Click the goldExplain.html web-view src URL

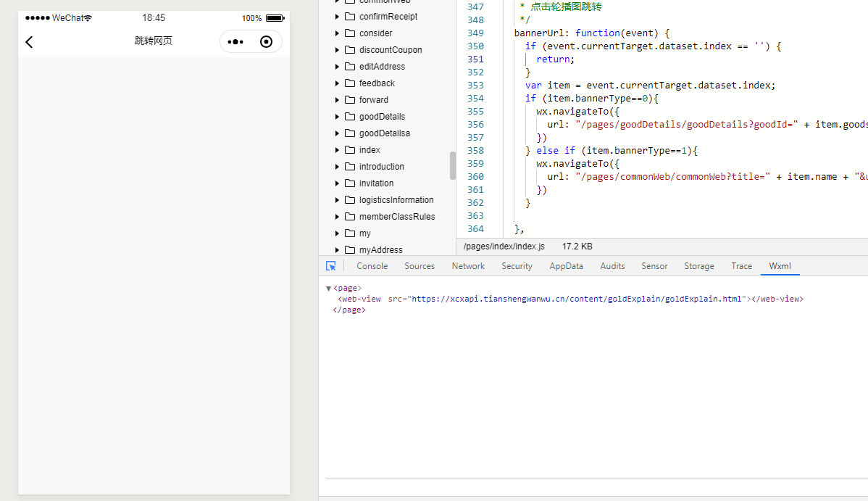[x=576, y=299]
